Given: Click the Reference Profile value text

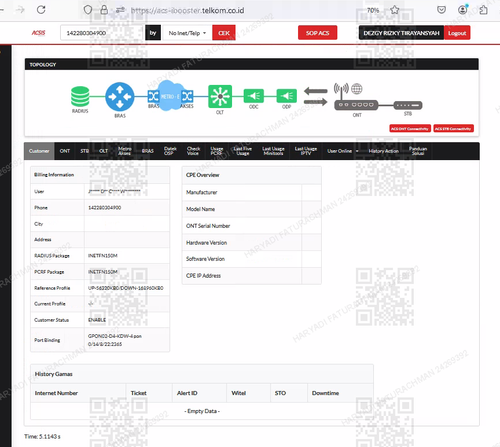Looking at the screenshot, I should click(x=126, y=288).
